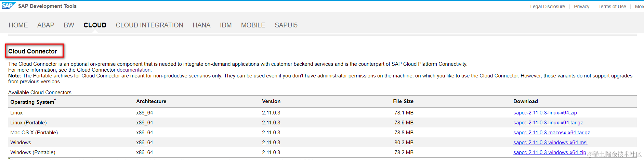
Task: Open the Legal Disclosure link
Action: (x=548, y=7)
